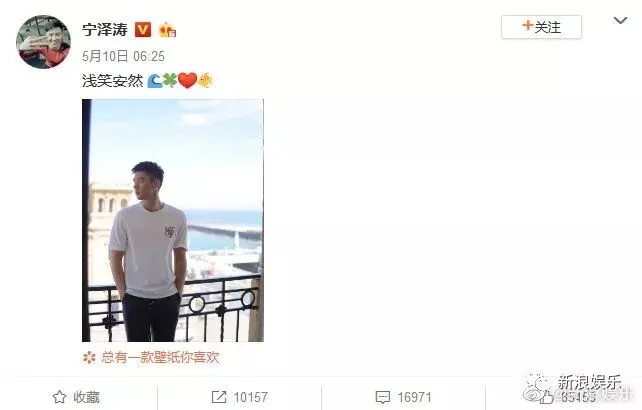This screenshot has width=642, height=410.
Task: Follow the user with +关注 button
Action: pos(541,27)
